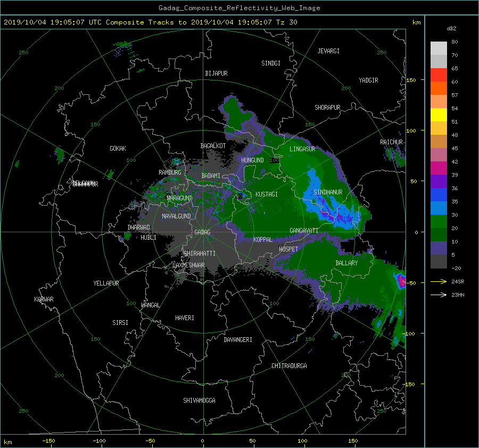479x448 pixels.
Task: Click the SHIVAMOGGA city label
Action: [199, 401]
